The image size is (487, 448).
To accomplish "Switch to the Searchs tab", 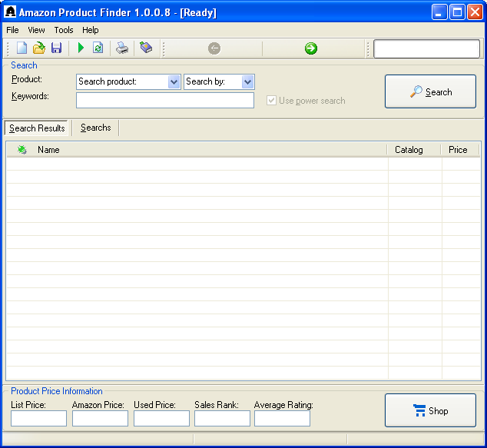I will tap(95, 128).
